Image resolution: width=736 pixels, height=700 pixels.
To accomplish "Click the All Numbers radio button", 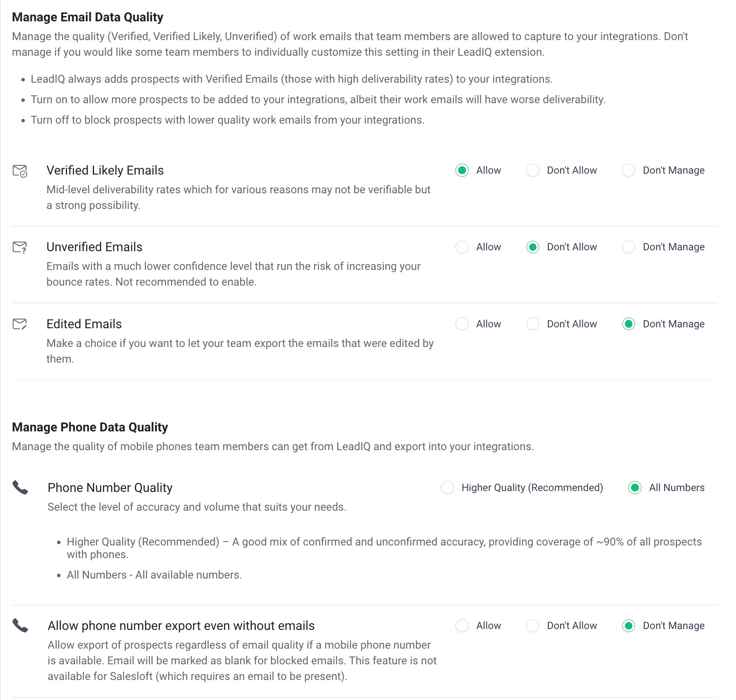I will click(635, 488).
